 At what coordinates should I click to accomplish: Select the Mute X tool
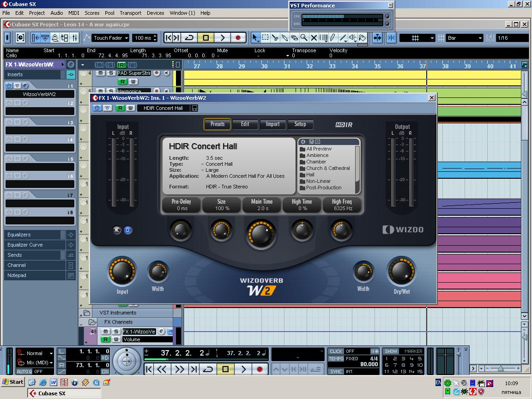pos(314,38)
